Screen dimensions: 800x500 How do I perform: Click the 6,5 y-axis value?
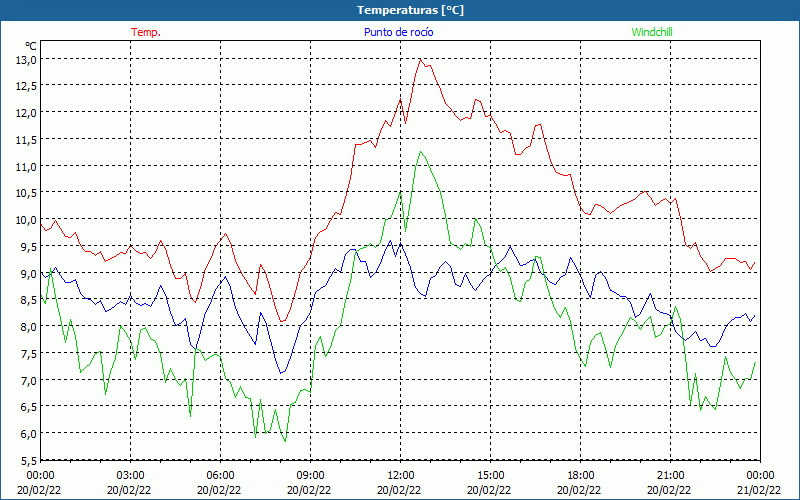(x=30, y=407)
